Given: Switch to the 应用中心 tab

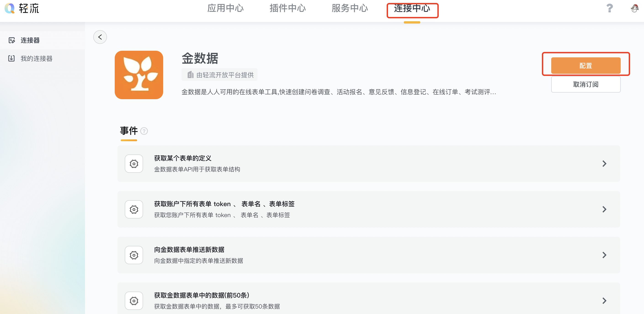Looking at the screenshot, I should [x=225, y=8].
